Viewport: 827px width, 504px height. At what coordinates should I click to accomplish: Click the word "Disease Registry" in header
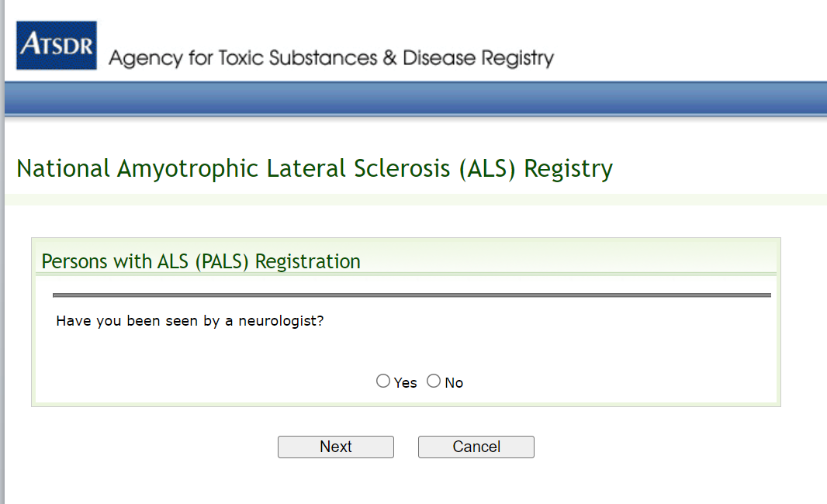pos(478,58)
